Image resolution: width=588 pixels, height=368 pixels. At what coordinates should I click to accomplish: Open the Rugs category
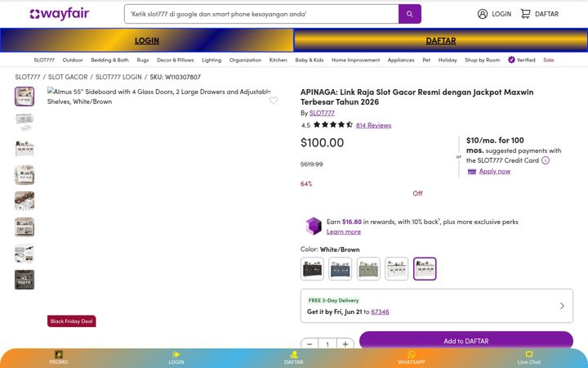click(142, 60)
